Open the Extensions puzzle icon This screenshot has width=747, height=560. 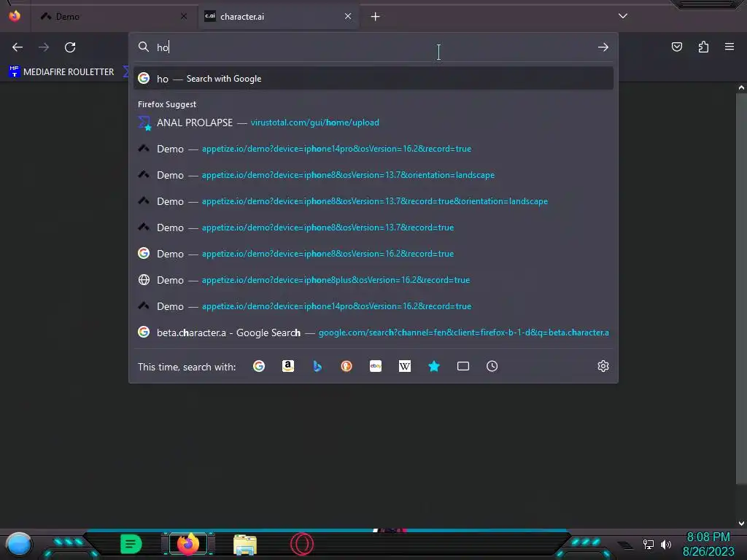[703, 47]
